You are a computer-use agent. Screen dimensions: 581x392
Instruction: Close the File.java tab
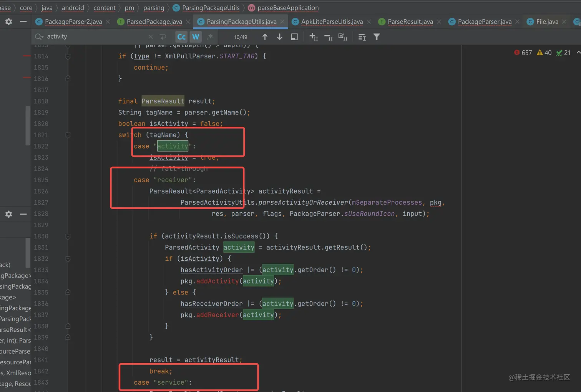[x=564, y=22]
